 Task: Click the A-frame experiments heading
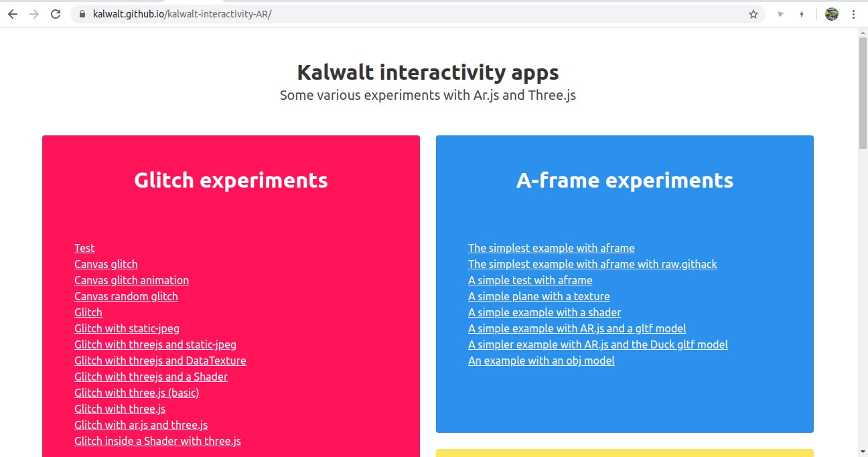(x=625, y=180)
